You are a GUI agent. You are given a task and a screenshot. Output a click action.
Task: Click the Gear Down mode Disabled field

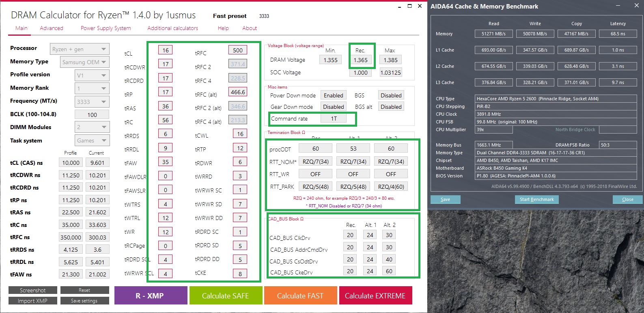[x=334, y=107]
